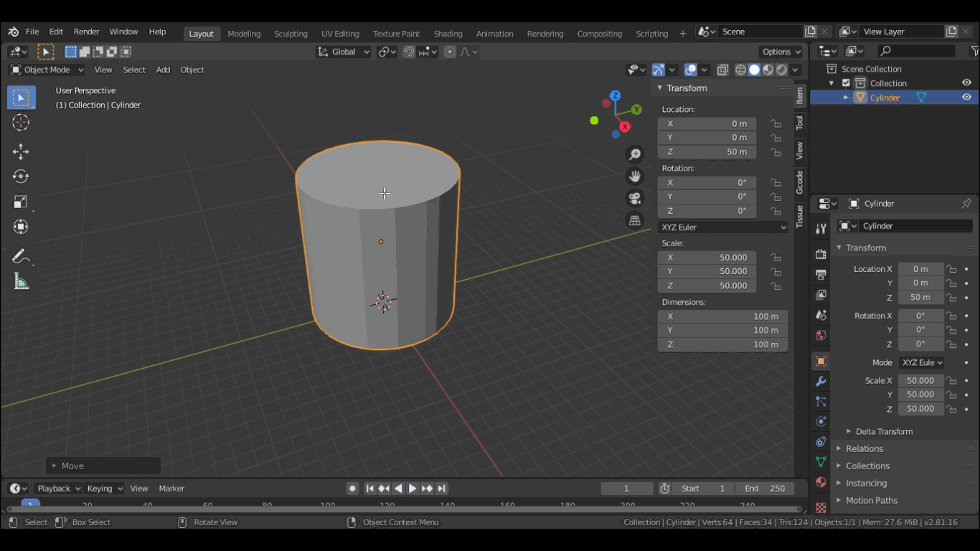Image resolution: width=980 pixels, height=551 pixels.
Task: Click the Options button in viewport header
Action: tap(781, 52)
